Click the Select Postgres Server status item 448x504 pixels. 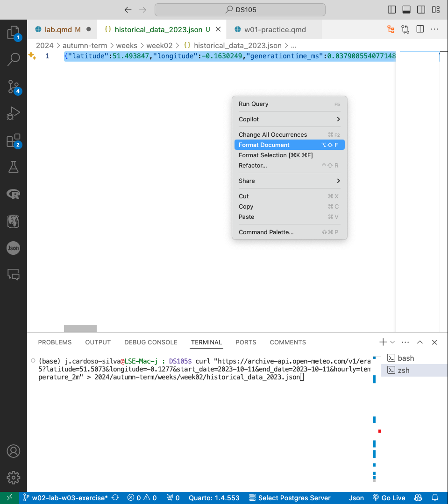click(290, 498)
